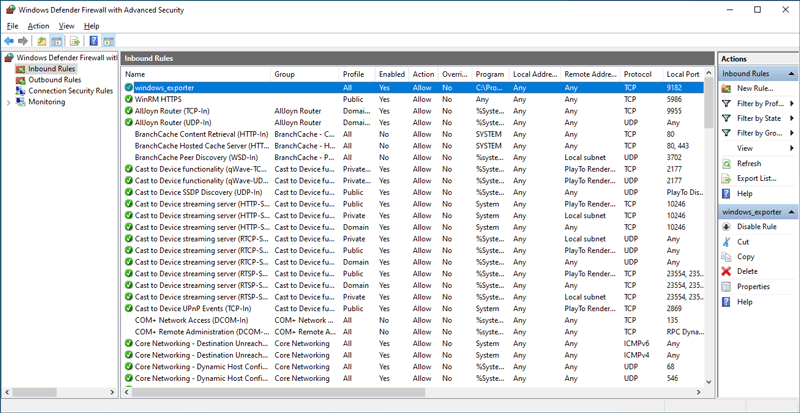Click the Export List toolbar icon
This screenshot has height=413, width=800.
tap(75, 41)
